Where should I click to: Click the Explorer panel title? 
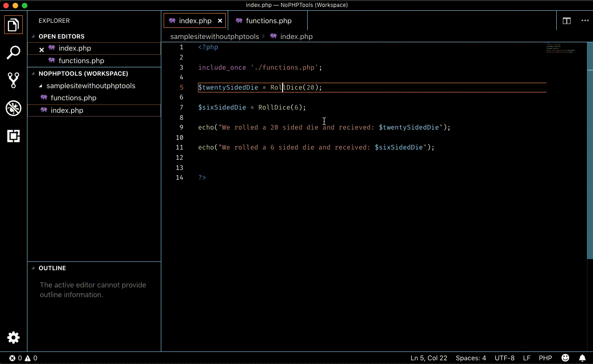click(54, 21)
